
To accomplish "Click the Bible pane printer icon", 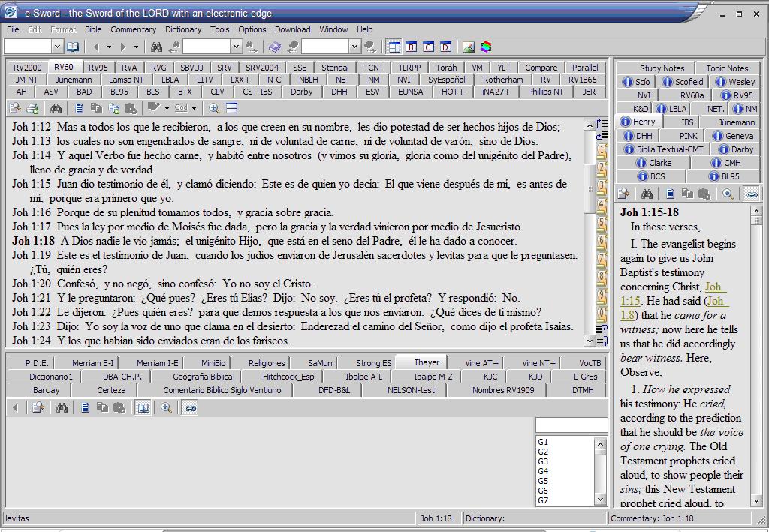I will coord(32,108).
